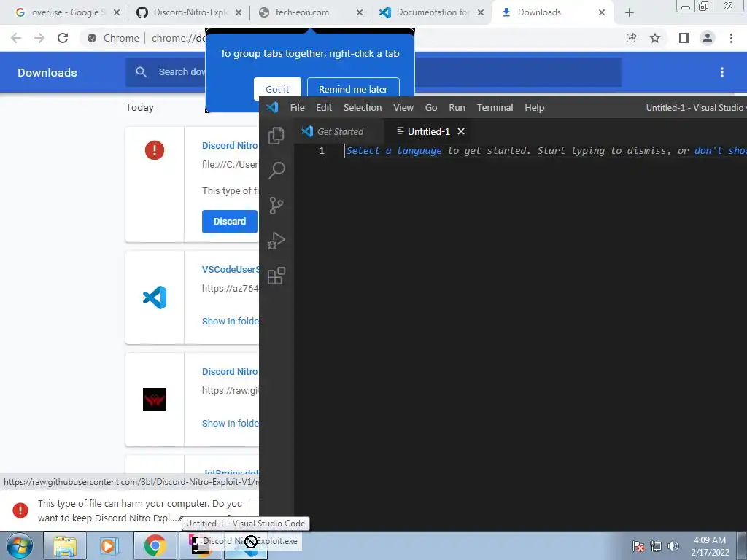
Task: Click the red warning icon on Discord Nitro card
Action: point(155,150)
